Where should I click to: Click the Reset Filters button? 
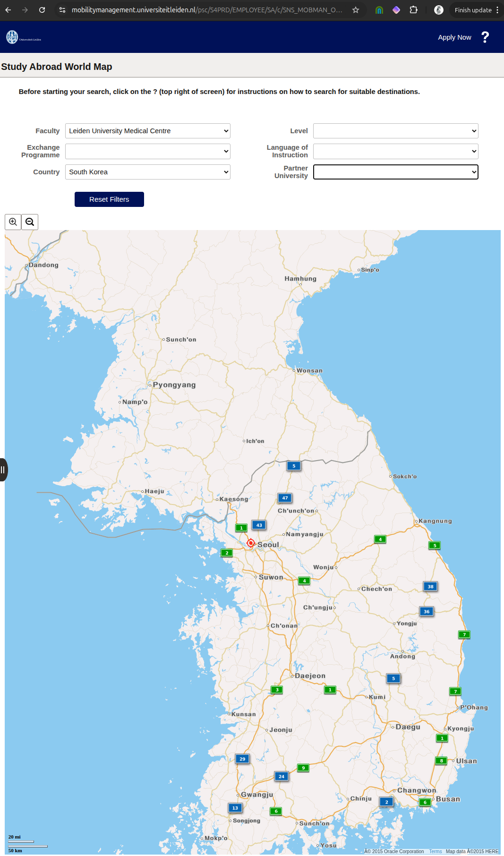[x=109, y=199]
